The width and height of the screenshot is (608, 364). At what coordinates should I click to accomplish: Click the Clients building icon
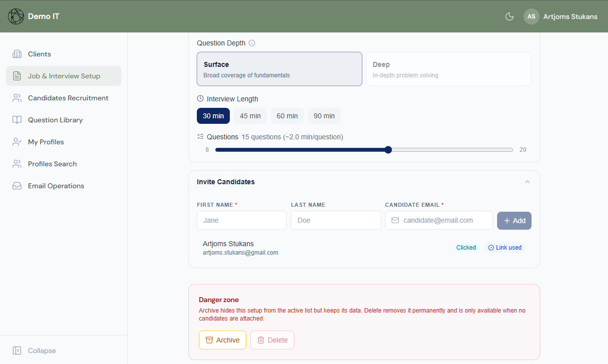click(17, 54)
